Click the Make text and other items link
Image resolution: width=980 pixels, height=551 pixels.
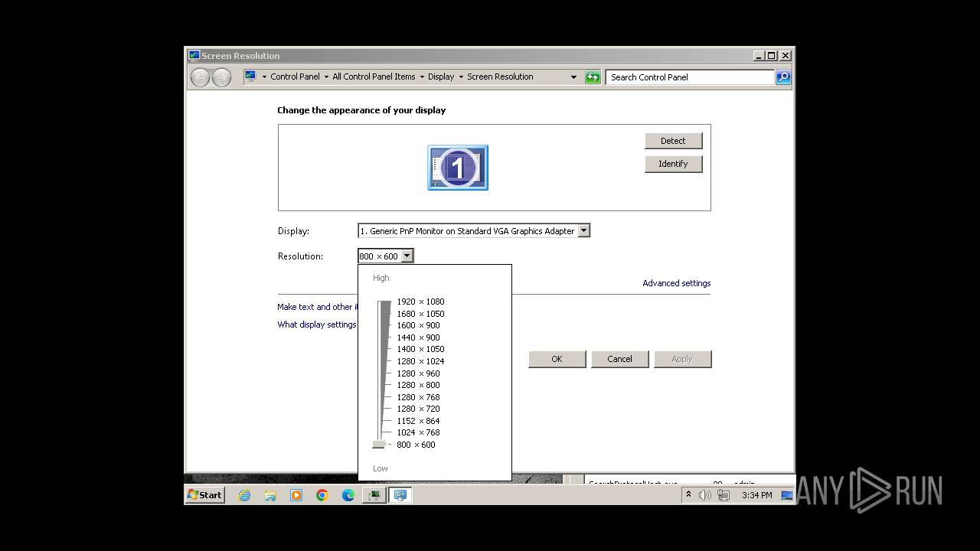click(317, 307)
